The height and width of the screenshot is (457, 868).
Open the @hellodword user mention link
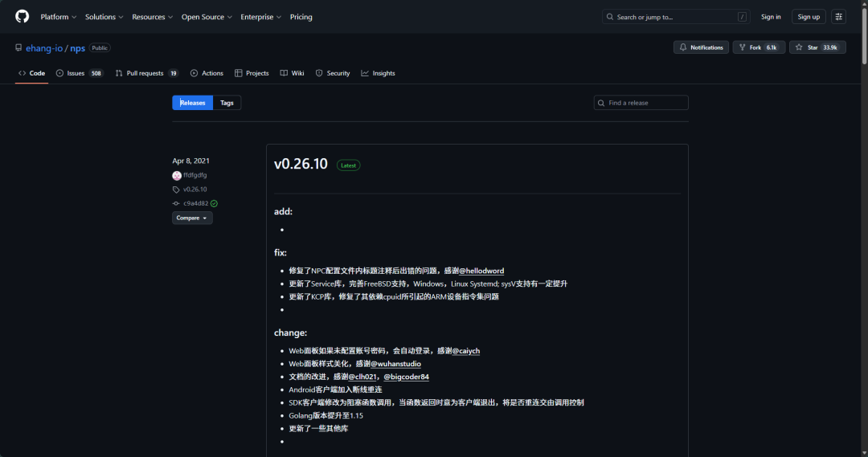pyautogui.click(x=481, y=271)
